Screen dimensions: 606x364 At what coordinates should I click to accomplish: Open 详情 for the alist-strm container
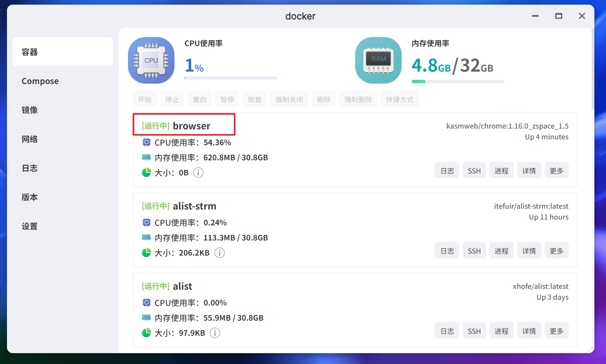click(x=529, y=251)
